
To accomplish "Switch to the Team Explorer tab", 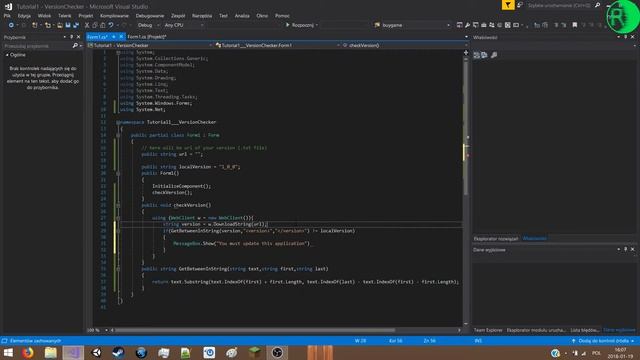I will (x=488, y=330).
